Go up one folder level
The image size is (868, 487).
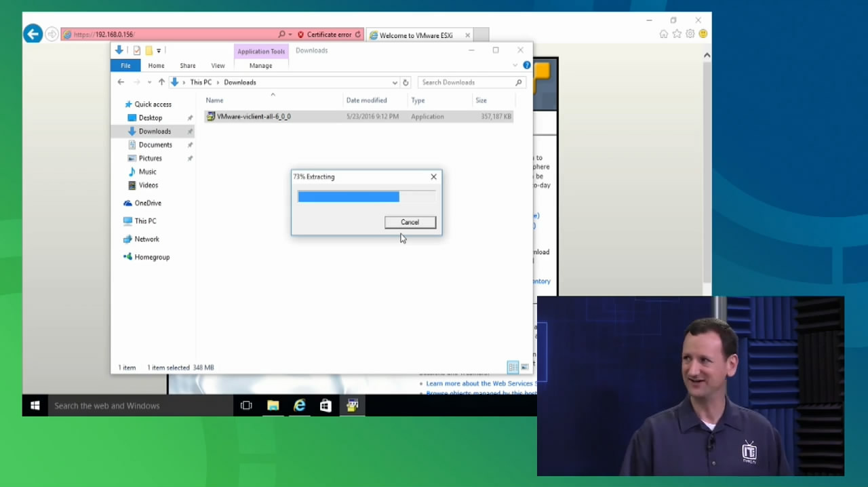pyautogui.click(x=161, y=82)
